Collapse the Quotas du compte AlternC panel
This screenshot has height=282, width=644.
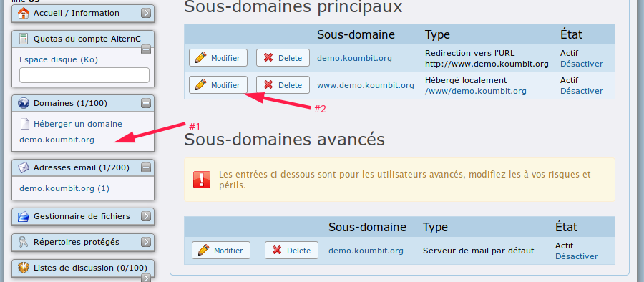pyautogui.click(x=146, y=49)
